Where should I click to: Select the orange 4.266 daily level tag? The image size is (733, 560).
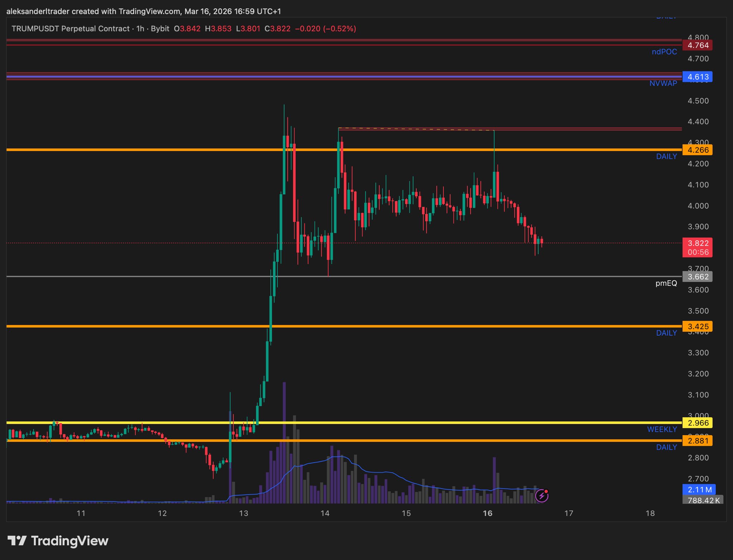tap(698, 150)
